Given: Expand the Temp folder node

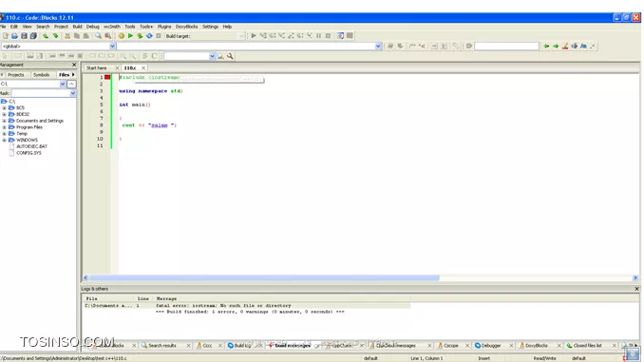Looking at the screenshot, I should tap(5, 134).
